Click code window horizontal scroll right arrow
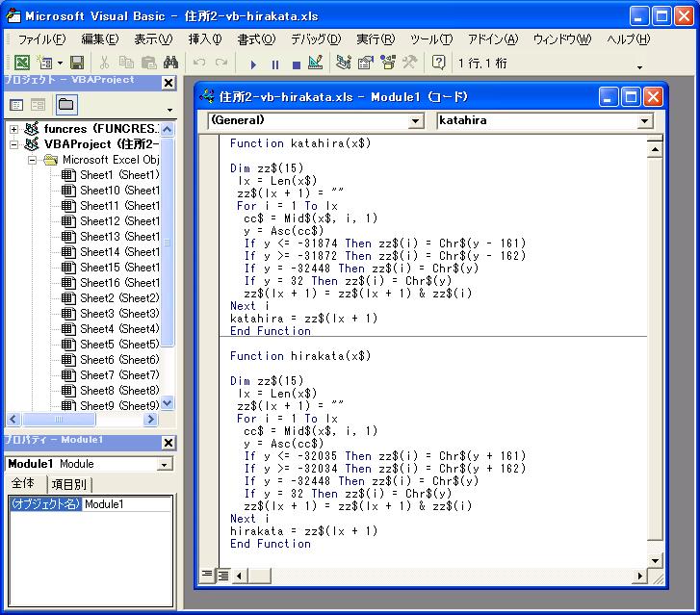This screenshot has width=700, height=615. 639,576
